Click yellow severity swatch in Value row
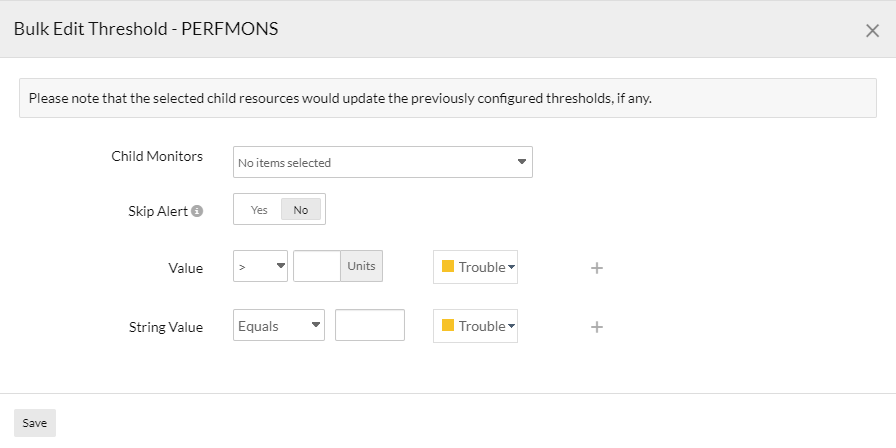Viewport: 896px width, 448px height. (x=448, y=267)
